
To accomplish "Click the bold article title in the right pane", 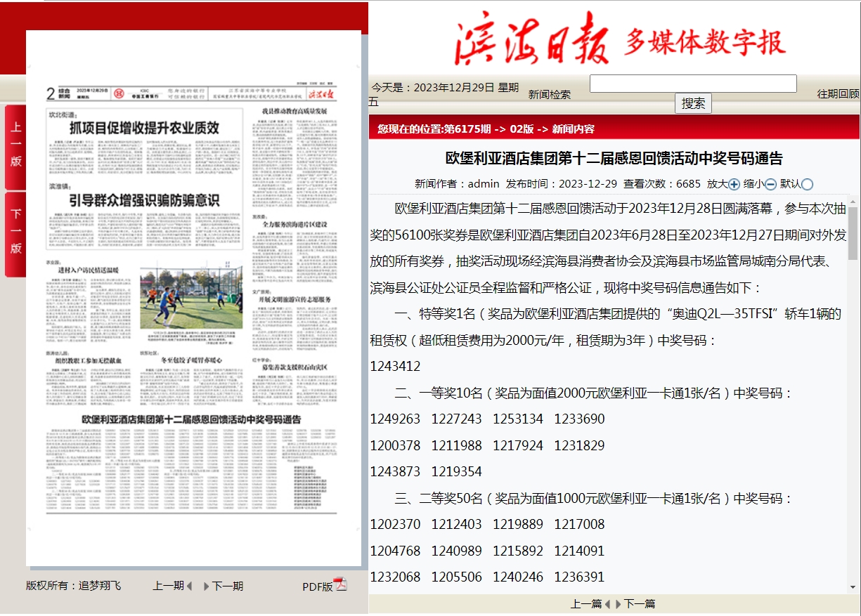I will pyautogui.click(x=614, y=159).
